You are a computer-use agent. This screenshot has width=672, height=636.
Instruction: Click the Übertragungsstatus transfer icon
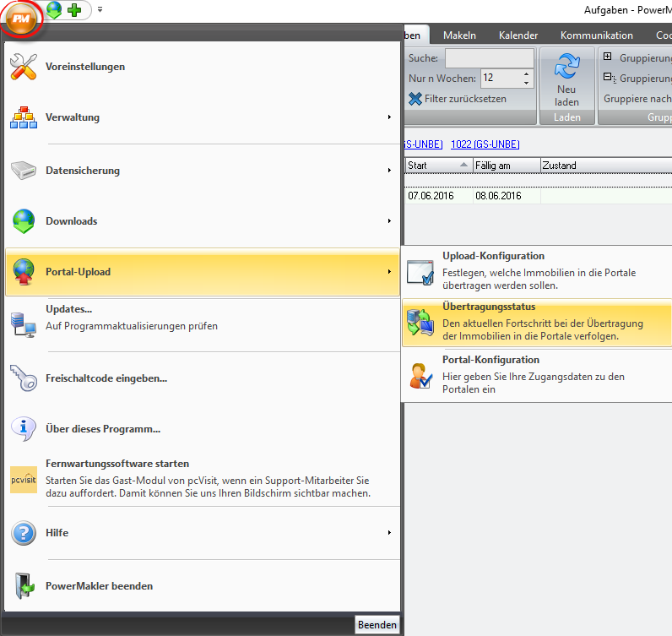pos(420,322)
